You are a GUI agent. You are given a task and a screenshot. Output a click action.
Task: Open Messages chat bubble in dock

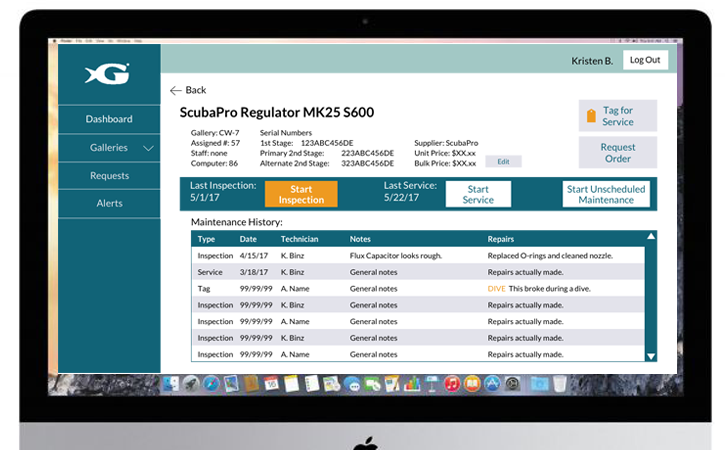click(x=352, y=384)
